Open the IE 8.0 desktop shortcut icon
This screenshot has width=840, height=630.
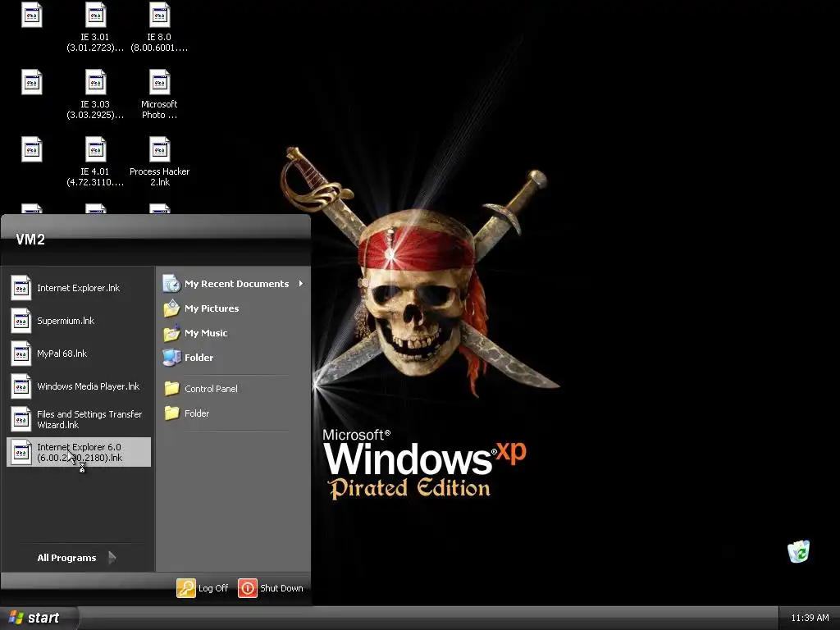pyautogui.click(x=160, y=15)
